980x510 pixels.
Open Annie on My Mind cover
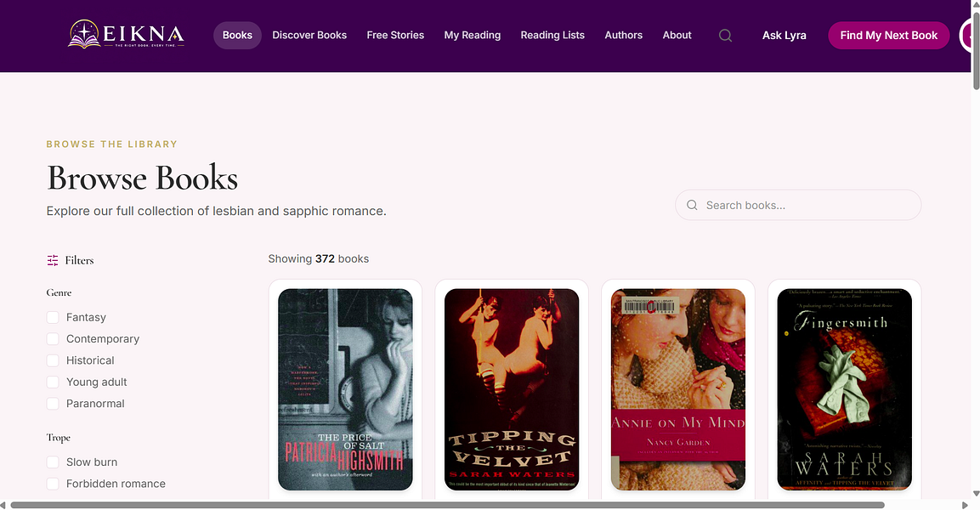678,389
